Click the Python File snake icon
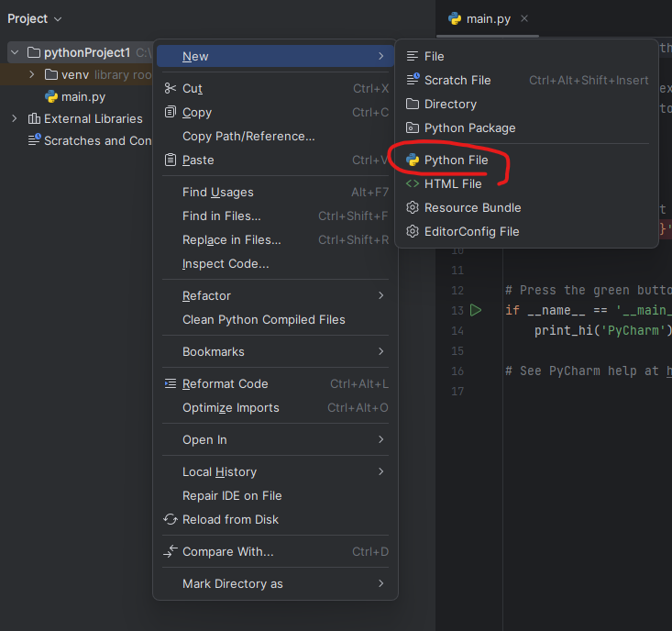672x631 pixels. point(413,160)
